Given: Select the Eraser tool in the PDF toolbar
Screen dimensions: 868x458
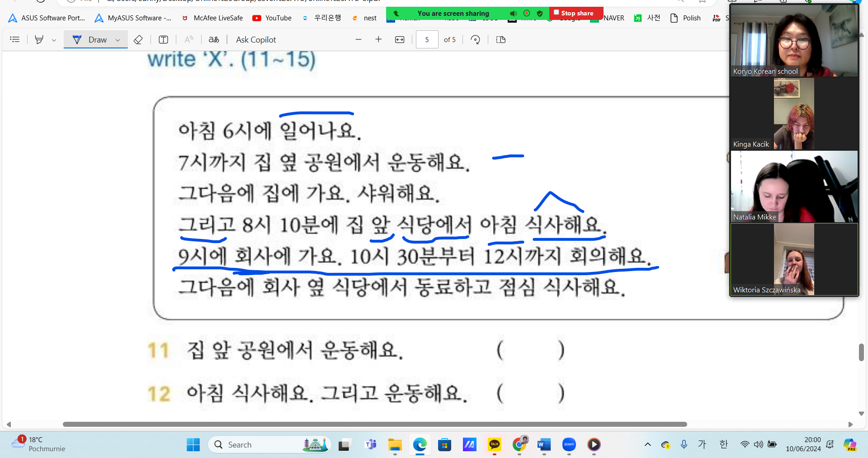Looking at the screenshot, I should pos(138,39).
